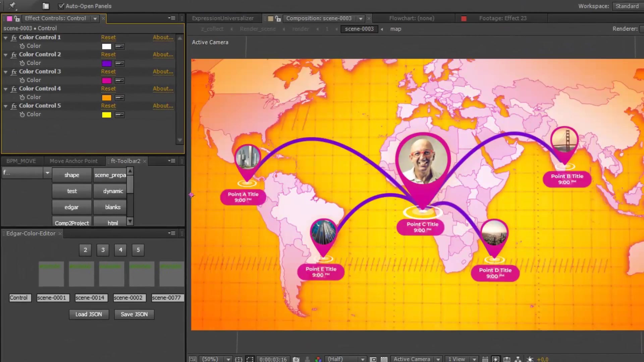Click the fx icon for Color Control 5
The image size is (644, 362).
click(x=14, y=106)
